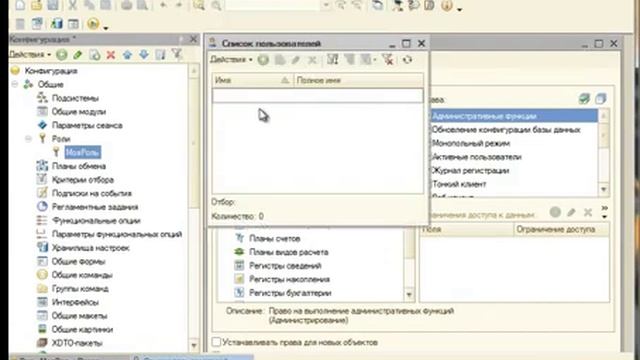Collapse the Роли tree node
This screenshot has height=360, width=640.
point(29,139)
